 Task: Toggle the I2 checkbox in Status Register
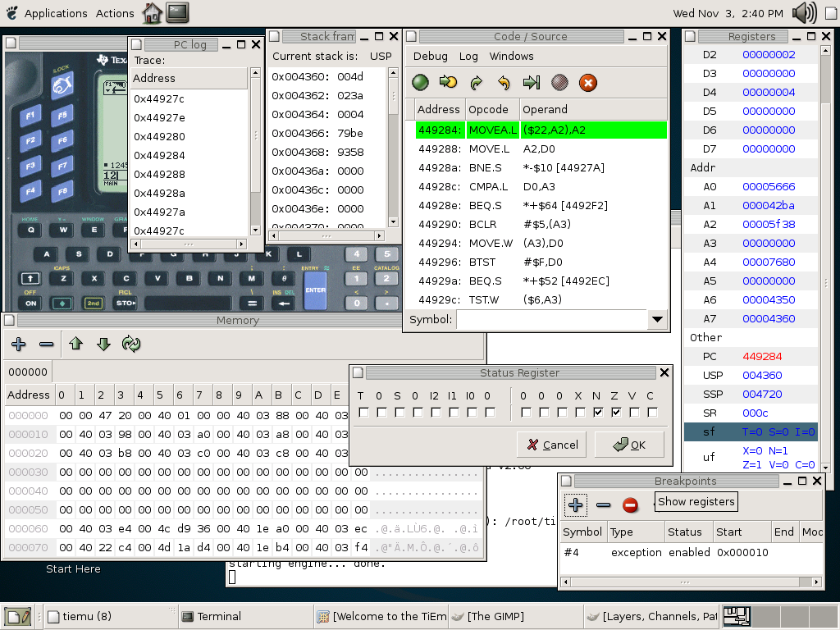pos(436,413)
